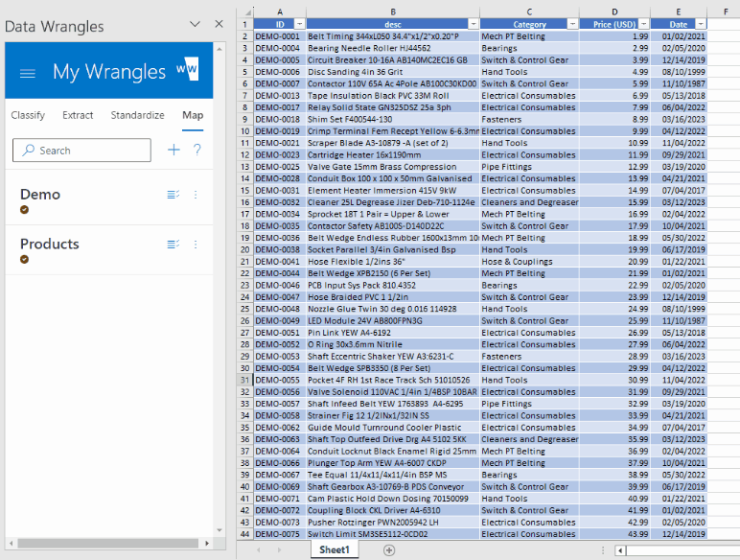This screenshot has height=560, width=740.
Task: Click cell Pin Link YEW A4-6192
Action: 393,333
